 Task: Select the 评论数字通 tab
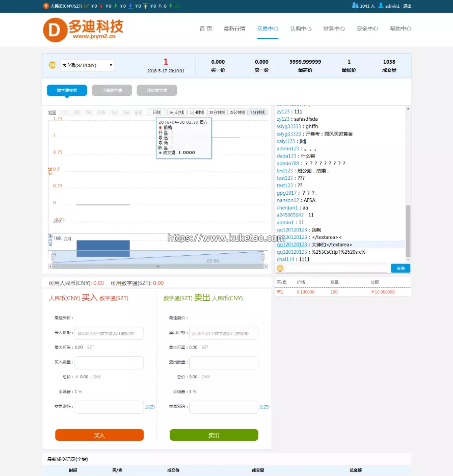(x=156, y=90)
